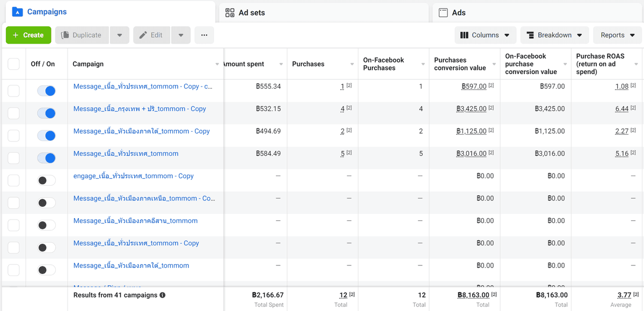Viewport: 644px width, 311px height.
Task: Open the Reports dropdown
Action: tap(617, 35)
